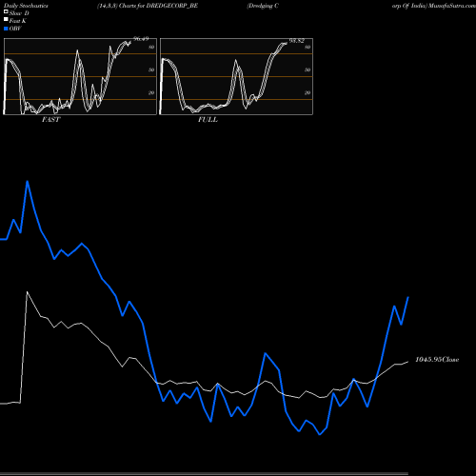
Task: Click the MunafaSutra.com watermark link text
Action: (452, 6)
